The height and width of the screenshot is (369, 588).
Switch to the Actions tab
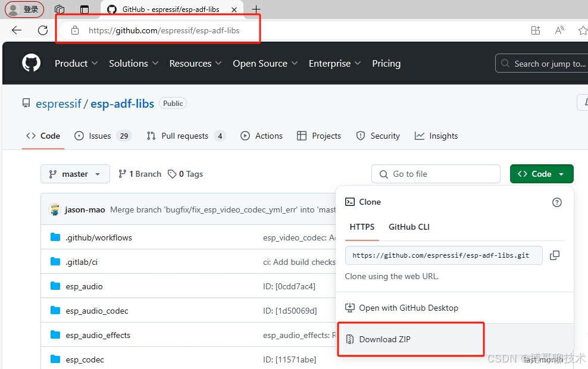coord(261,136)
